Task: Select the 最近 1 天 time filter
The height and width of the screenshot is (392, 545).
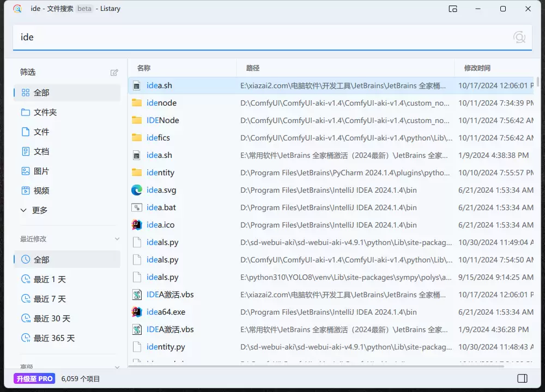Action: pos(67,279)
